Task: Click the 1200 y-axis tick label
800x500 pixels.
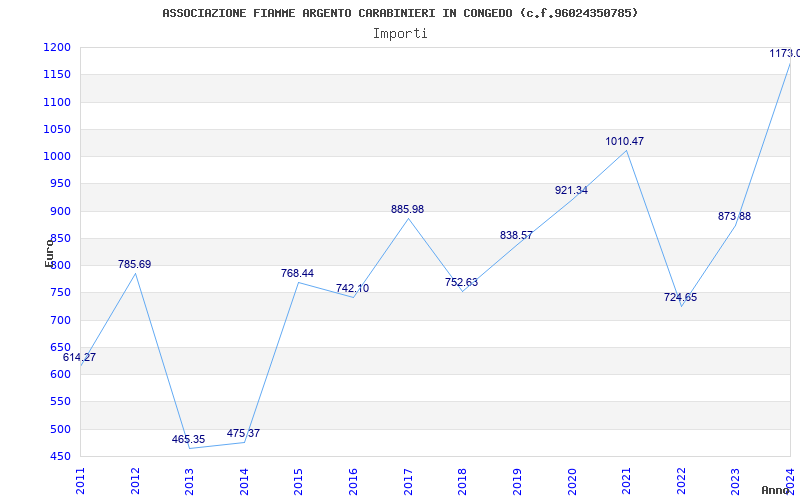Action: (57, 47)
